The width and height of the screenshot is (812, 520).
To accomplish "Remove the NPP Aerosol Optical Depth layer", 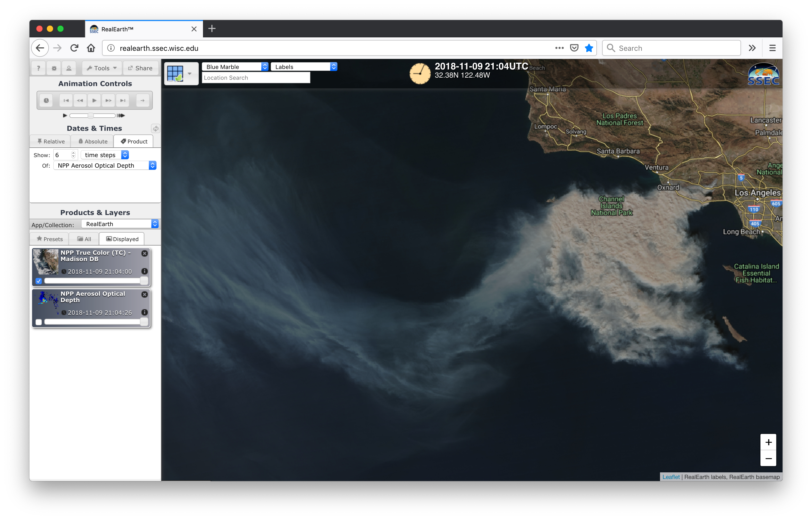I will click(x=144, y=295).
